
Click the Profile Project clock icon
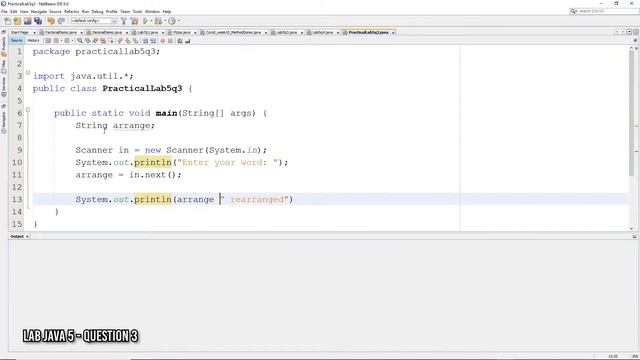pyautogui.click(x=172, y=21)
